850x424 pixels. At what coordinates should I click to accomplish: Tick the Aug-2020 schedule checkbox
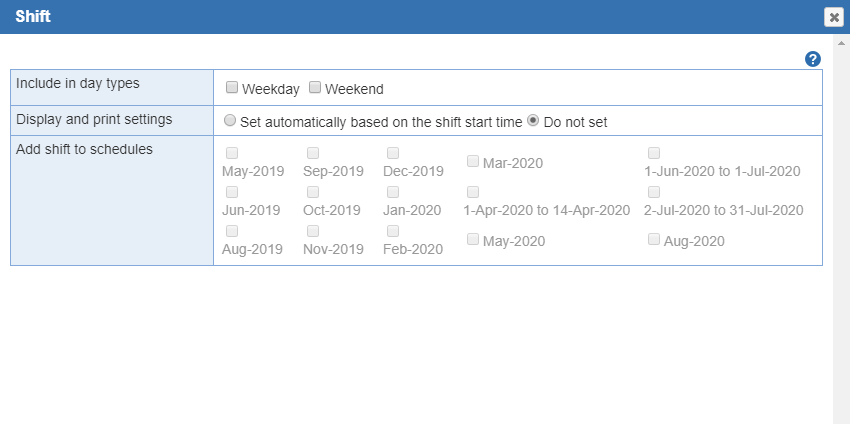coord(654,239)
